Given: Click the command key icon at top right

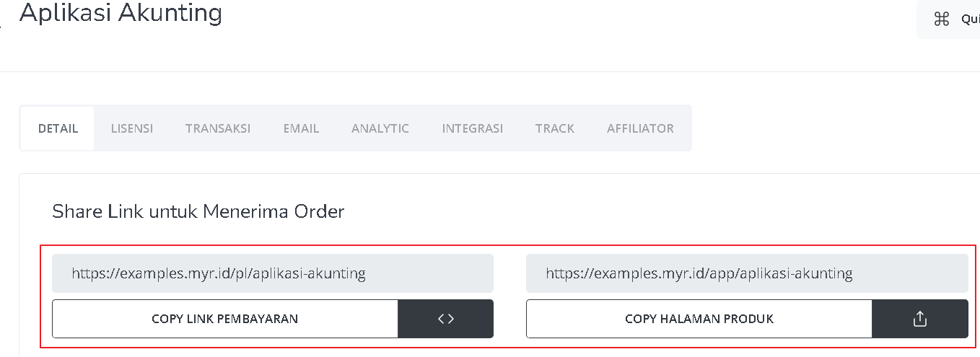Looking at the screenshot, I should 941,19.
